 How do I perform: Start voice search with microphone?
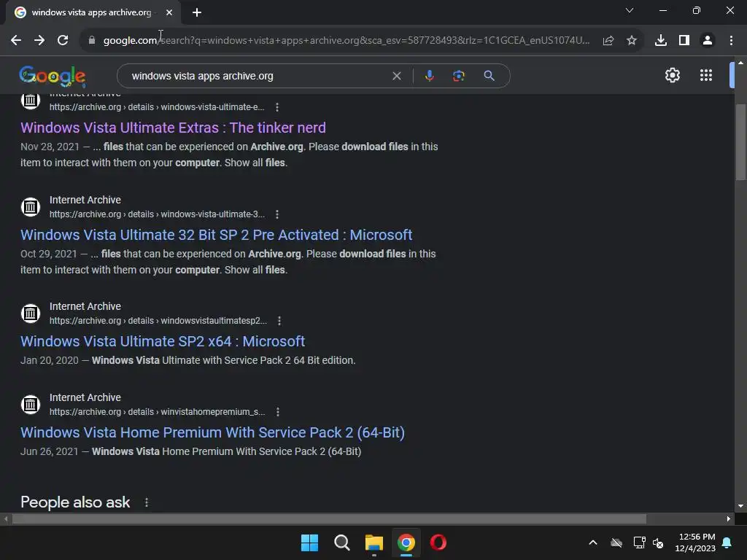point(429,76)
